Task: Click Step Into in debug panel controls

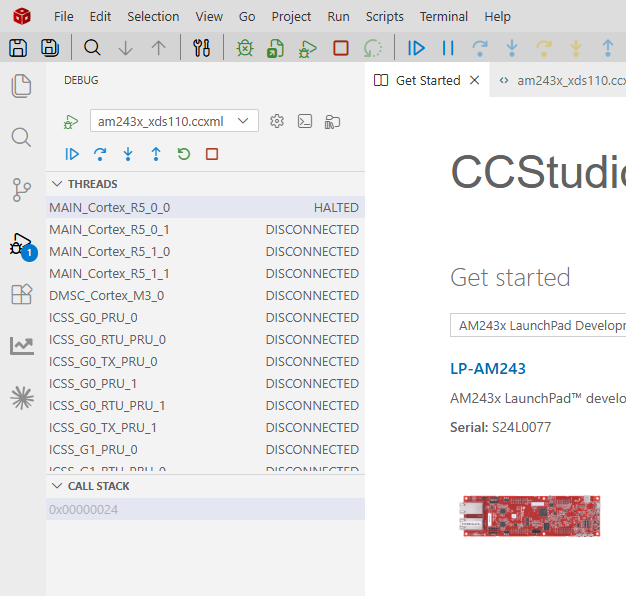Action: pos(128,154)
